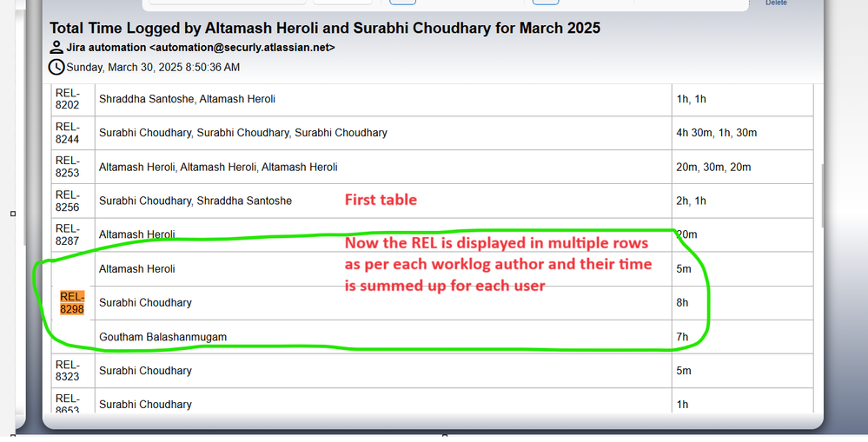868x442 pixels.
Task: Click the '5m' time in the REL-8323 row
Action: (684, 371)
